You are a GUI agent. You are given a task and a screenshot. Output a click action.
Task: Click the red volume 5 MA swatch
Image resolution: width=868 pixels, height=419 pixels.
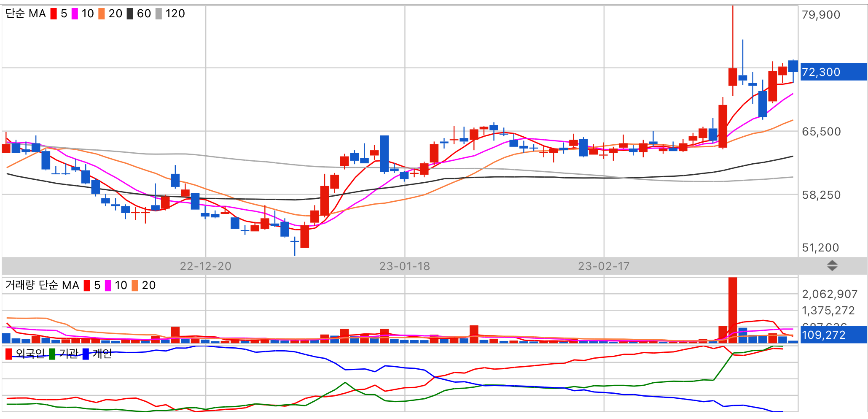click(87, 286)
